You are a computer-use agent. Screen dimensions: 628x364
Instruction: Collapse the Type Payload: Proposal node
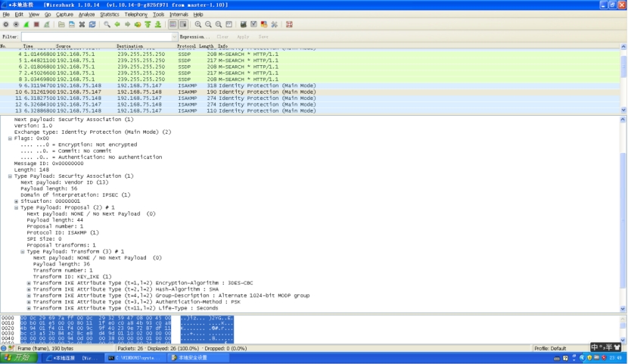(x=17, y=207)
